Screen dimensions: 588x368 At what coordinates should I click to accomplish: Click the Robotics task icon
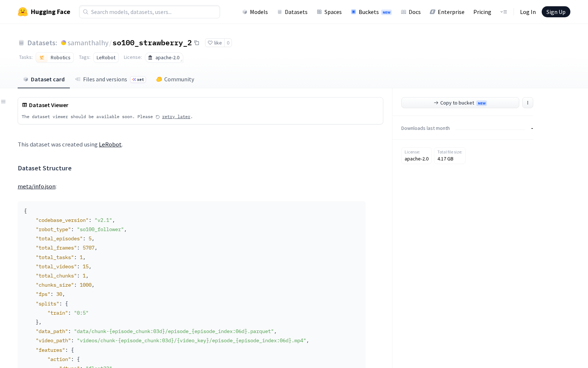42,57
